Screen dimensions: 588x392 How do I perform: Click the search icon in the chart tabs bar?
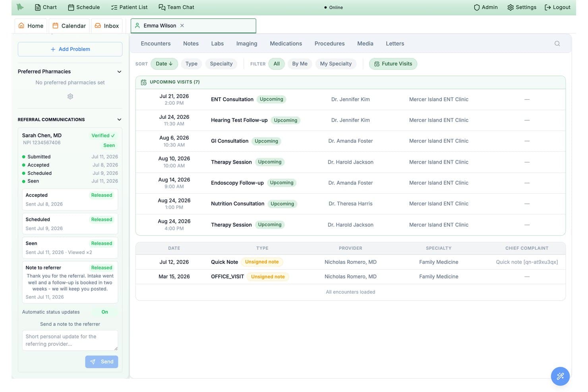pyautogui.click(x=557, y=44)
